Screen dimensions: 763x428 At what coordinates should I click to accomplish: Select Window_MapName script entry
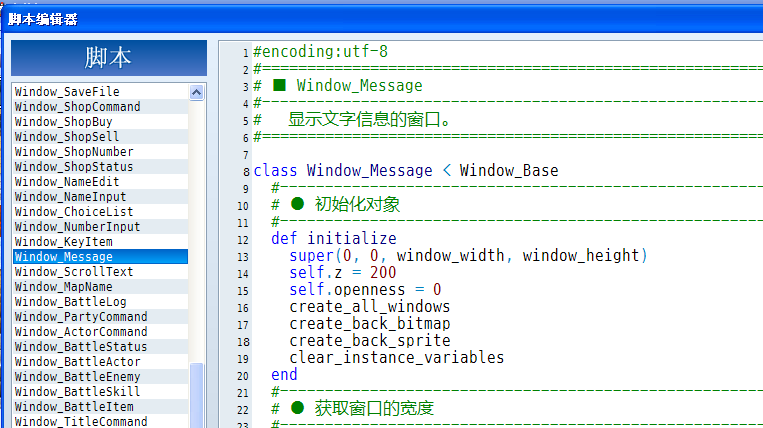(101, 287)
